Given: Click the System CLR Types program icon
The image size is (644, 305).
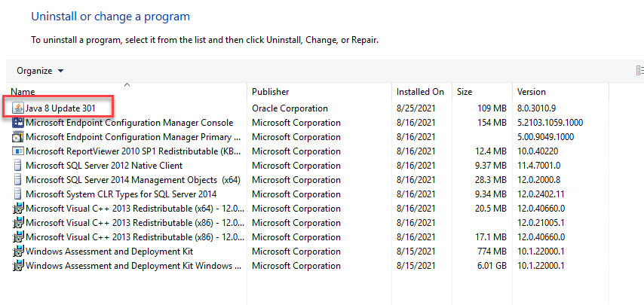Looking at the screenshot, I should pyautogui.click(x=18, y=194).
